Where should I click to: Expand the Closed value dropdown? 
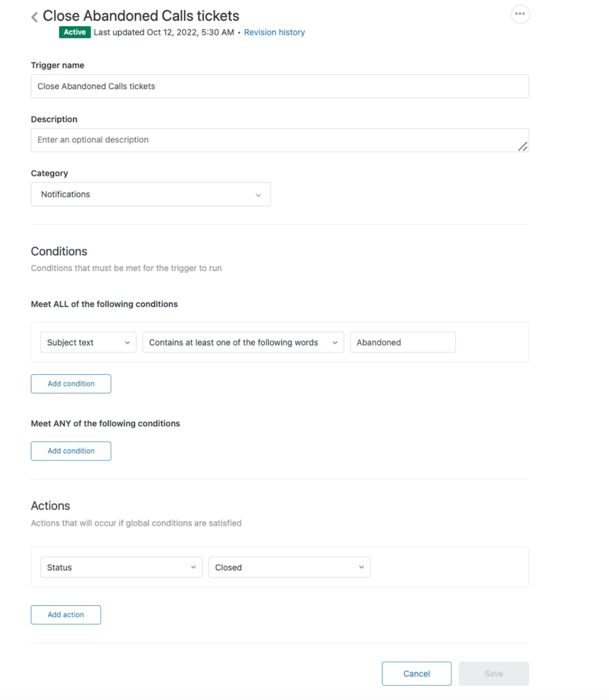(x=289, y=567)
